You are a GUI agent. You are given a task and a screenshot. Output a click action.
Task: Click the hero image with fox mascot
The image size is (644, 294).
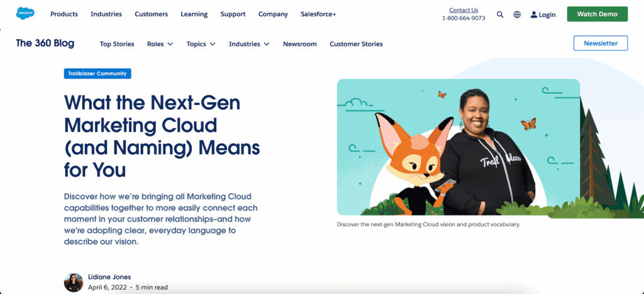coord(458,147)
